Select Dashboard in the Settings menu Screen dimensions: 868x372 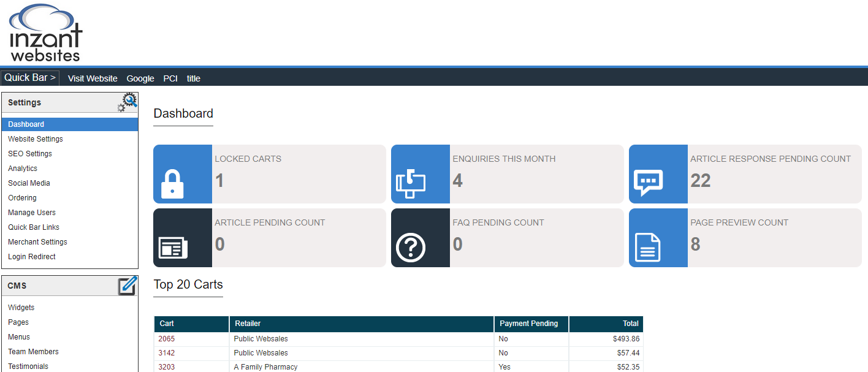coord(70,124)
